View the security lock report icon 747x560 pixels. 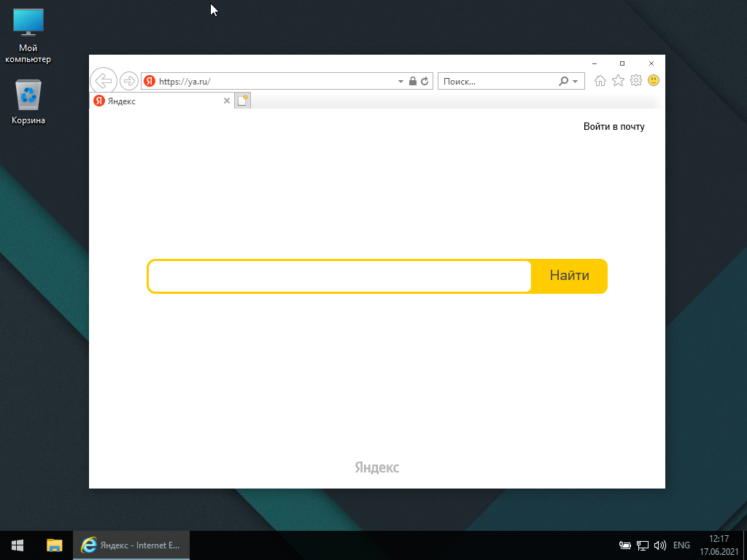click(413, 82)
